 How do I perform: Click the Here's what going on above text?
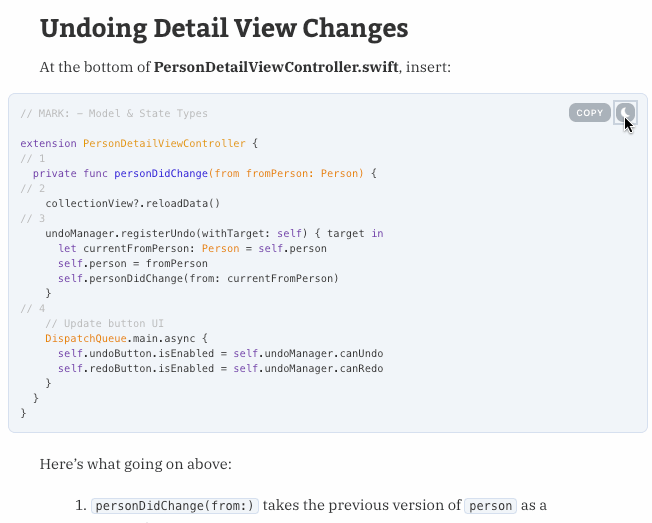click(136, 464)
